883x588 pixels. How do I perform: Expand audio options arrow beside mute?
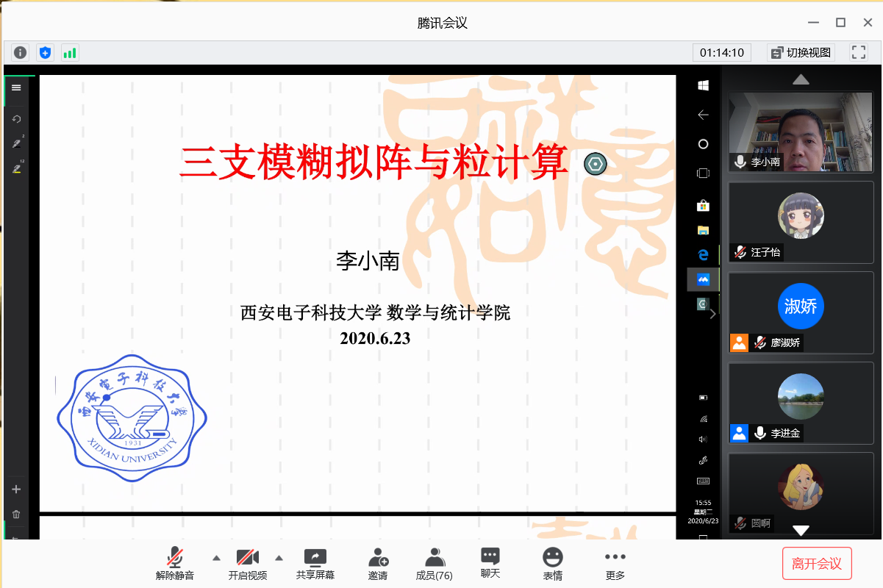click(x=216, y=558)
